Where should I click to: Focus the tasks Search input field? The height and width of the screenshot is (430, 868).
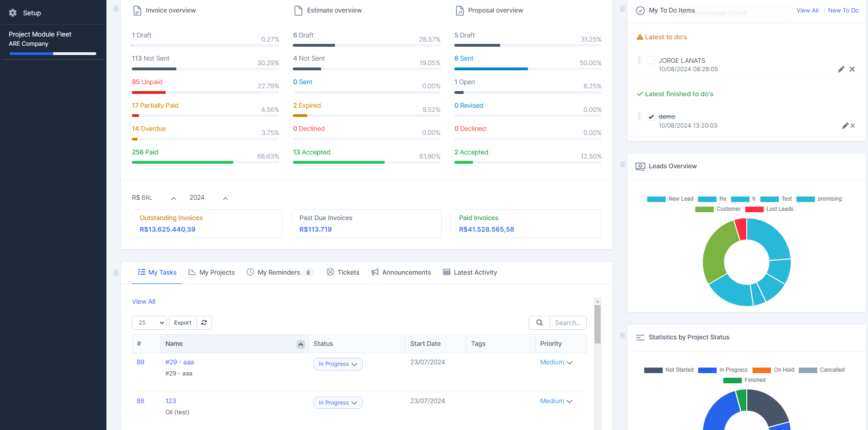(x=568, y=323)
